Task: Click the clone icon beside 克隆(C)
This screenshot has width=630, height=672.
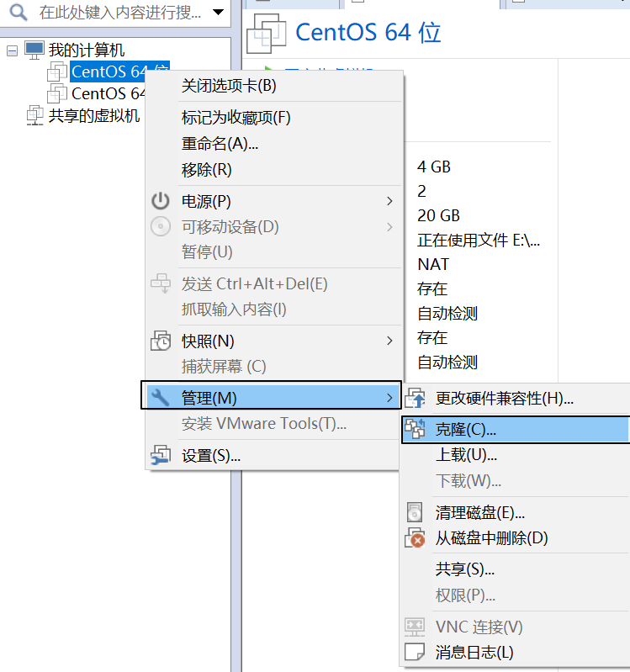Action: [x=416, y=429]
